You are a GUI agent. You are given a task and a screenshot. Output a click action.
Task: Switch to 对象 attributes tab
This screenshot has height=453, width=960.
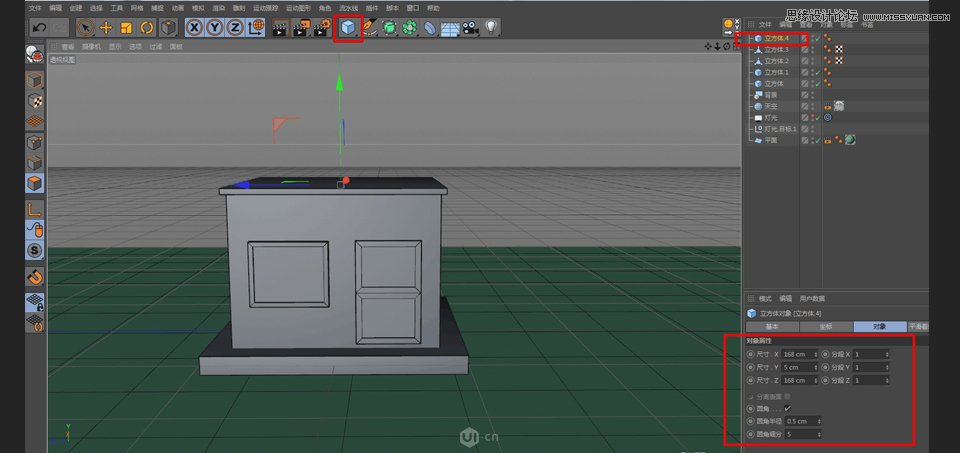click(879, 327)
